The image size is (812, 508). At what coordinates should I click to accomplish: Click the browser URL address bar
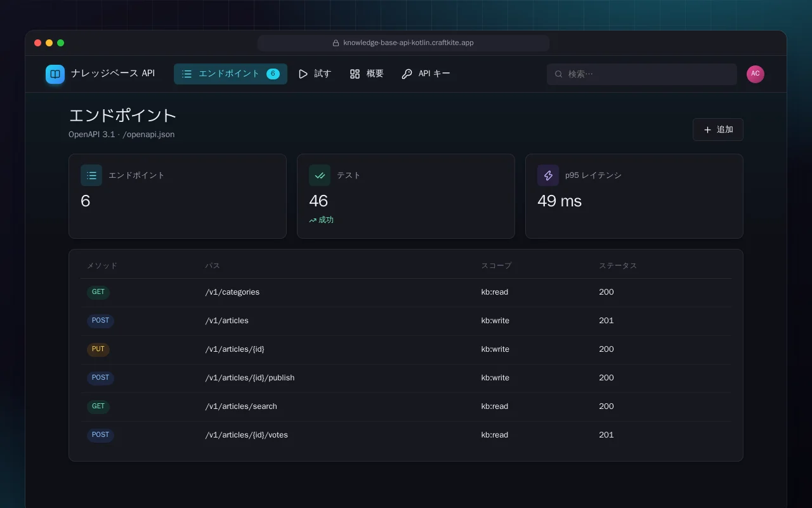403,43
